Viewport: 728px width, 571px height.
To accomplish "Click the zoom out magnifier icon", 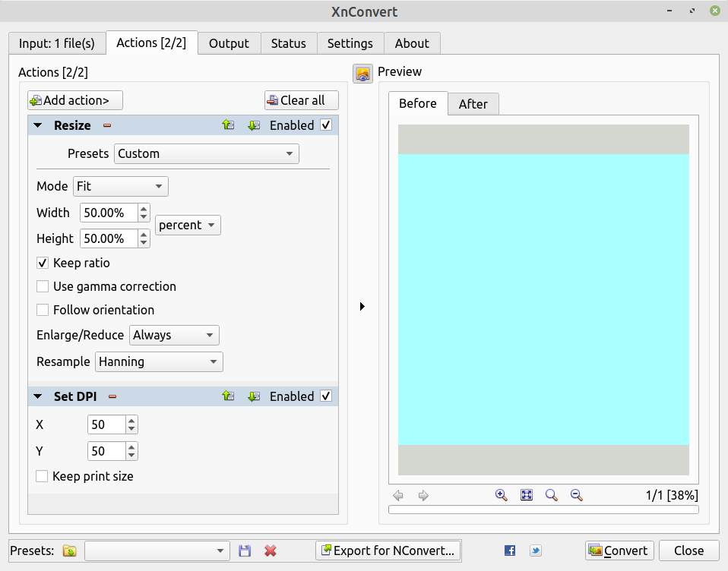I will pyautogui.click(x=577, y=495).
